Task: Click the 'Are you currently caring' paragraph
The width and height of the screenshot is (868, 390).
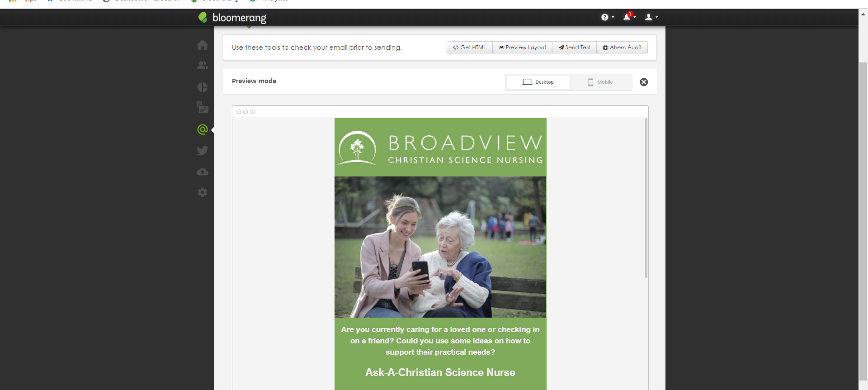Action: point(440,341)
